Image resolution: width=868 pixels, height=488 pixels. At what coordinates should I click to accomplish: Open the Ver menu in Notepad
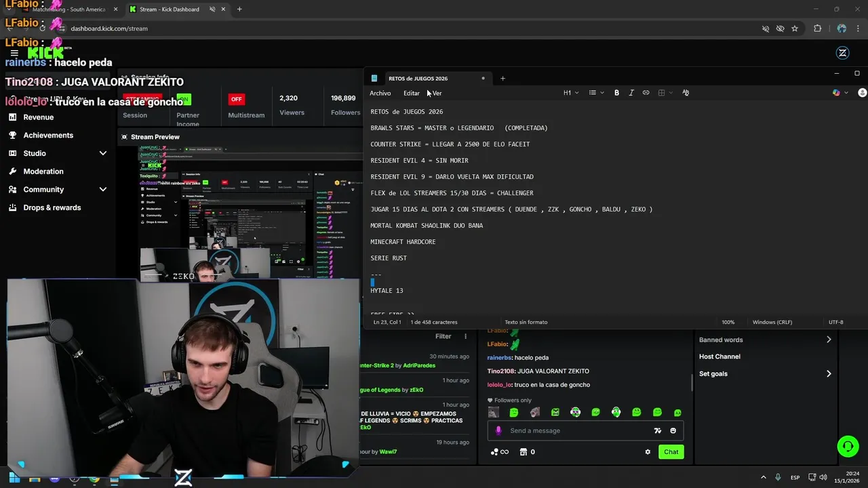[437, 93]
